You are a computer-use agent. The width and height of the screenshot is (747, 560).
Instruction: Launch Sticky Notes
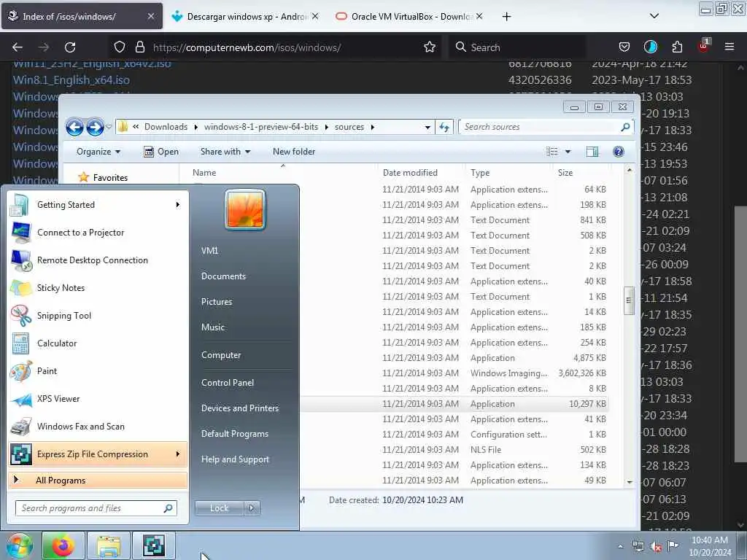(98, 287)
